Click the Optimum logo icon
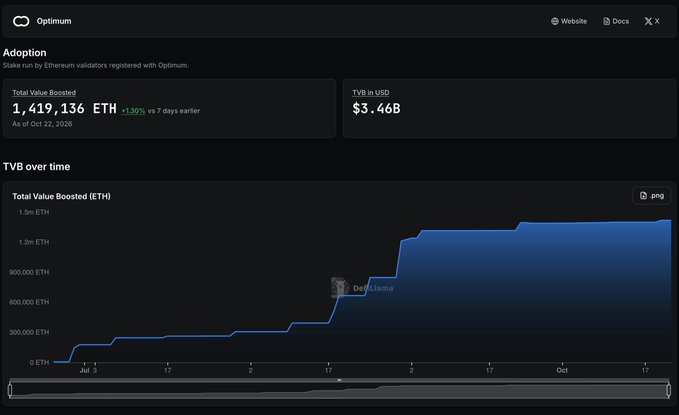Screen dimensions: 679x415 21,21
